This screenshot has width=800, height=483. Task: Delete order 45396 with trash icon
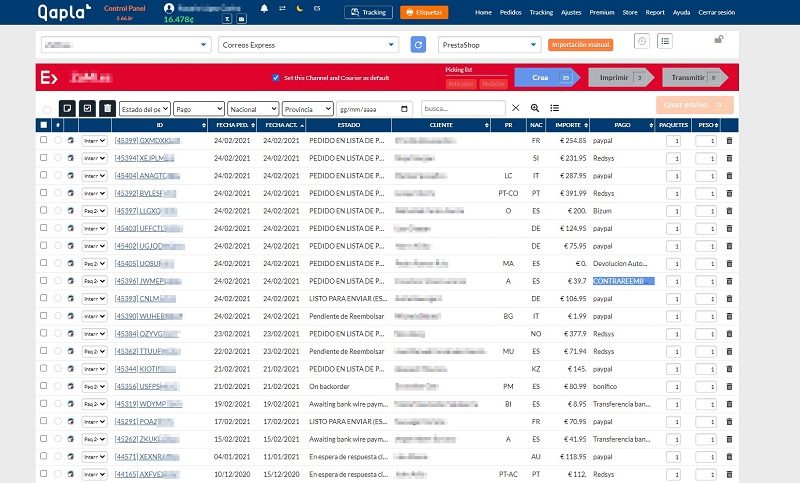[729, 281]
